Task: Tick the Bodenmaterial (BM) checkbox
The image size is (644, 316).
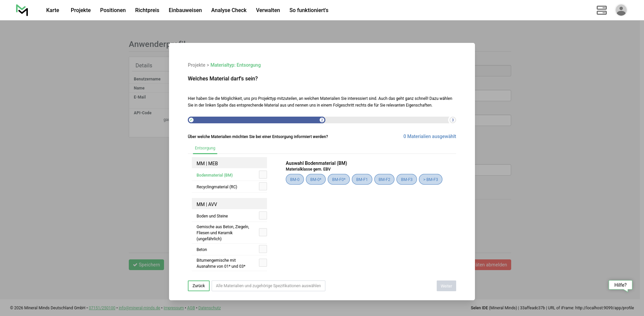Action: click(263, 175)
